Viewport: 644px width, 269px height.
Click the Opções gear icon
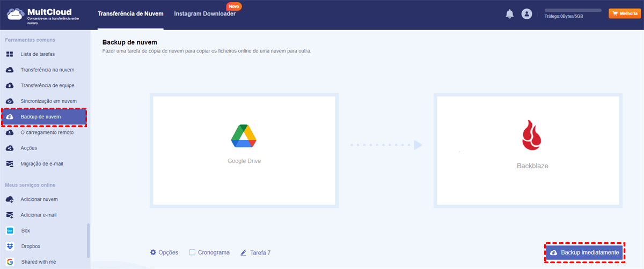[153, 252]
